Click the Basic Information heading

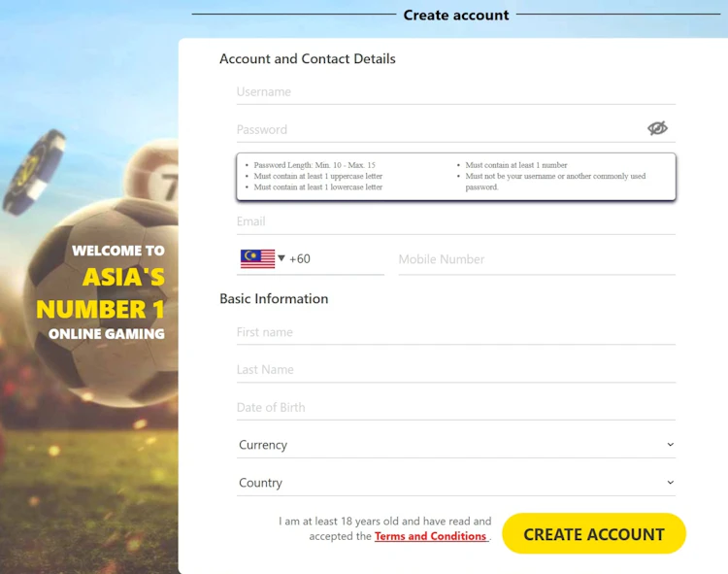(274, 298)
